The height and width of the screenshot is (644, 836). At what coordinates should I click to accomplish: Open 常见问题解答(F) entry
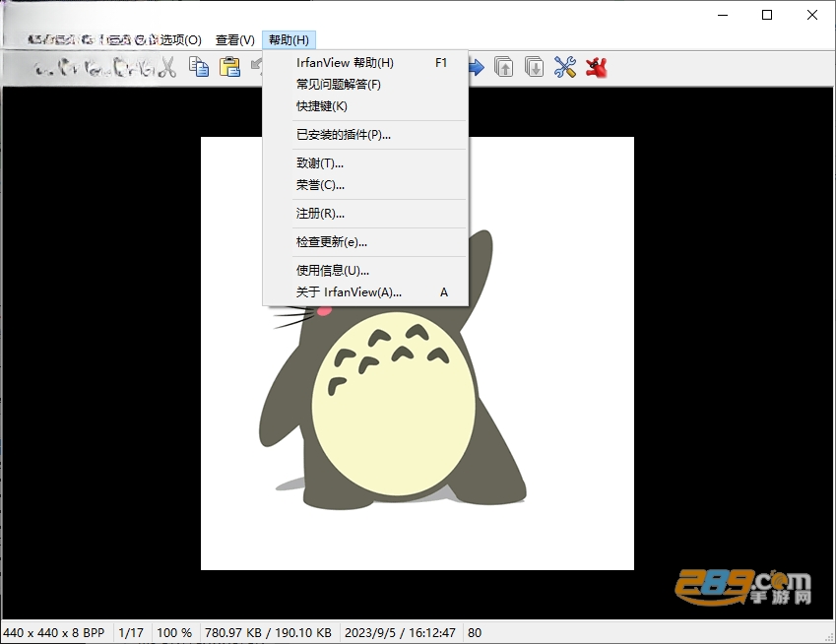click(365, 85)
